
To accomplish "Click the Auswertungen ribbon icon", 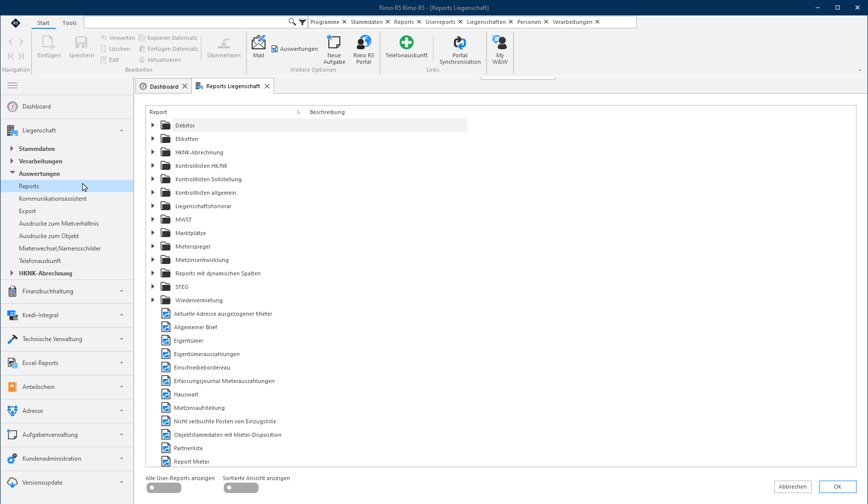I will (x=294, y=49).
